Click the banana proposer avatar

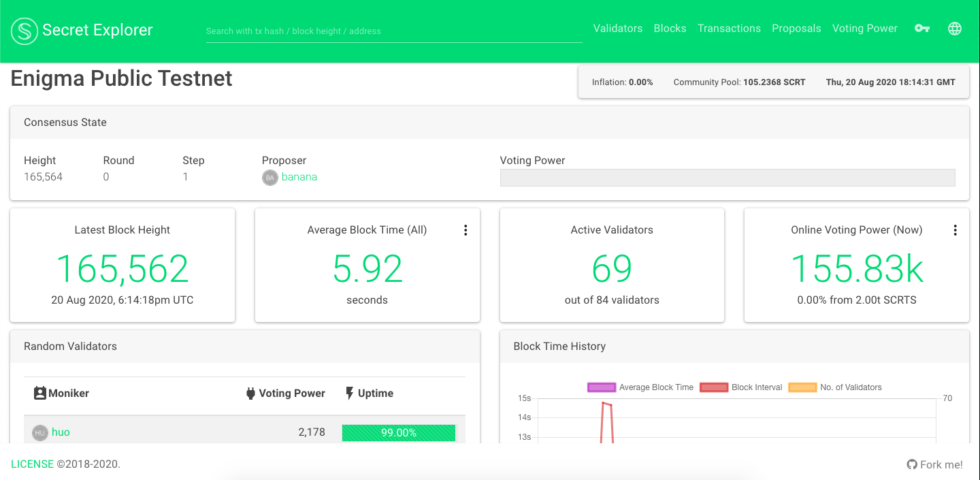pyautogui.click(x=270, y=178)
